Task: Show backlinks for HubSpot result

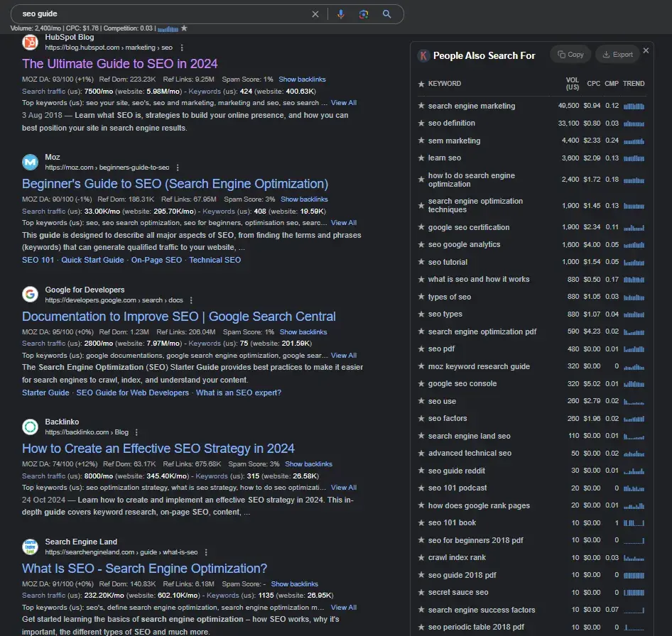Action: 302,79
